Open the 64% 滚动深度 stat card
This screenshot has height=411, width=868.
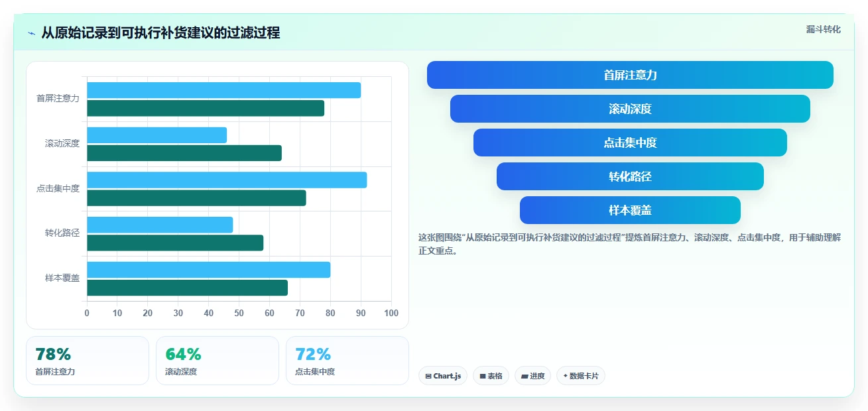click(217, 361)
